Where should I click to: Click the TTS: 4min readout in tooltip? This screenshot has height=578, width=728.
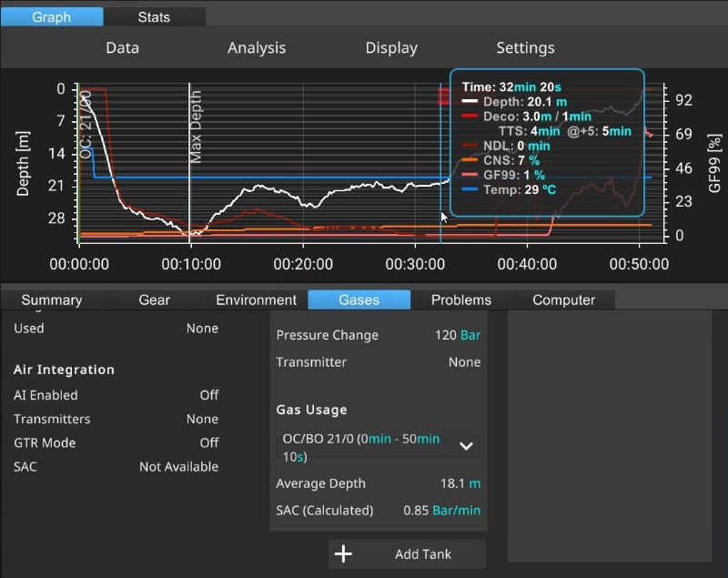(x=530, y=131)
